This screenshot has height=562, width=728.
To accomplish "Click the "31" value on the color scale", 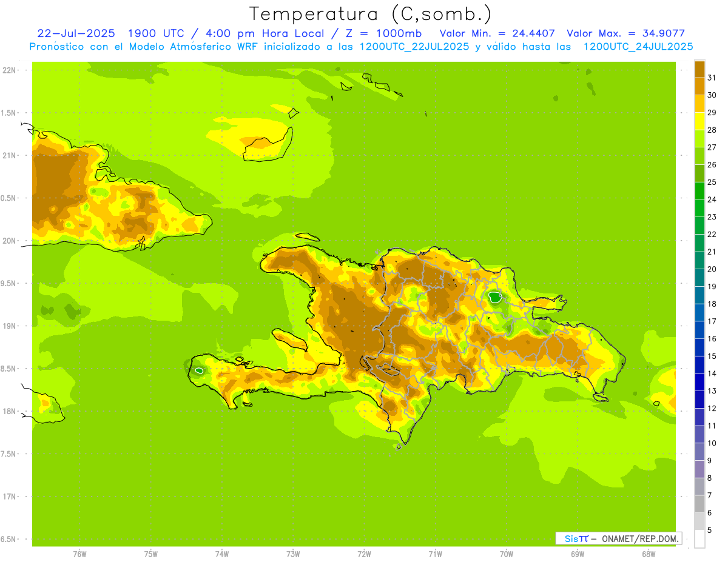I will [x=712, y=78].
